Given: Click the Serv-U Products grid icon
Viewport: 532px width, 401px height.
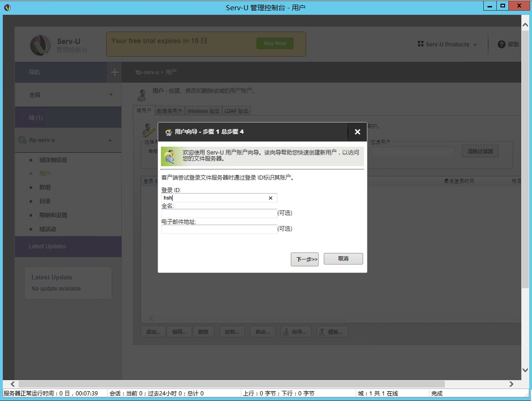Looking at the screenshot, I should click(x=420, y=44).
